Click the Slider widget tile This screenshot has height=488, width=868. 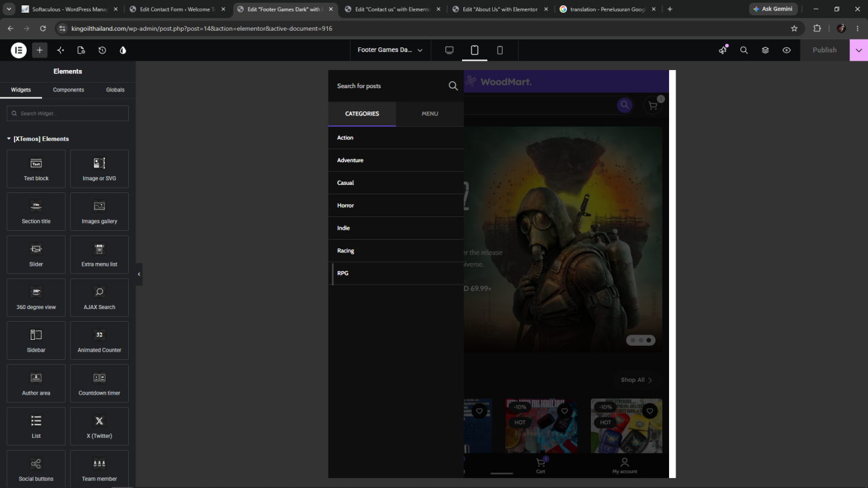[x=36, y=254]
